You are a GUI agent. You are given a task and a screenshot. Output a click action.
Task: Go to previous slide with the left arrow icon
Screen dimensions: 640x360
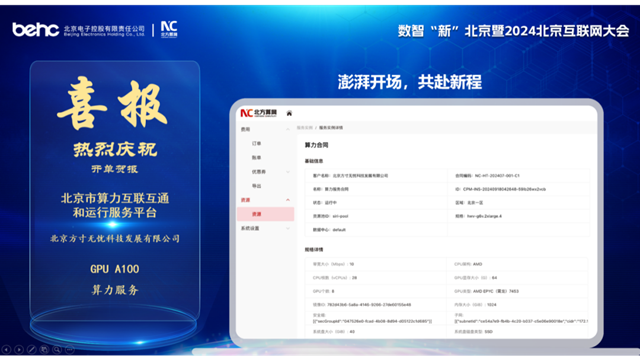coord(7,349)
